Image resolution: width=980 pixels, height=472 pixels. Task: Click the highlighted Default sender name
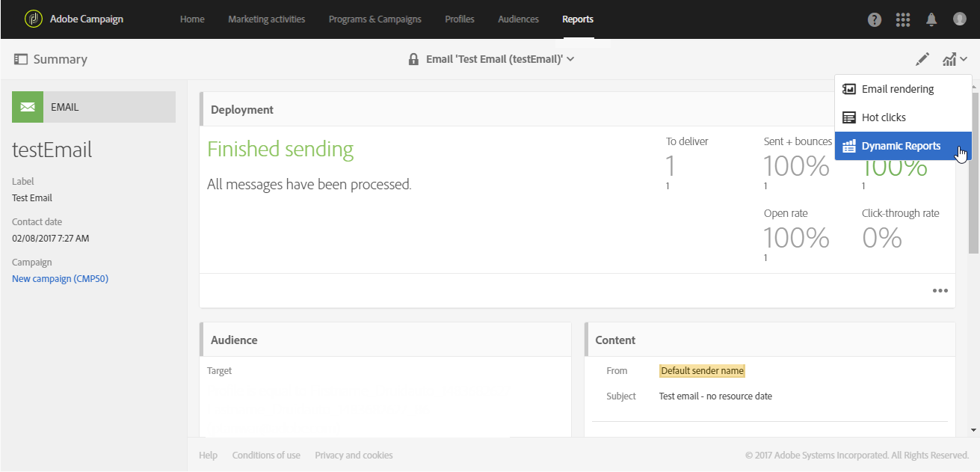coord(703,371)
